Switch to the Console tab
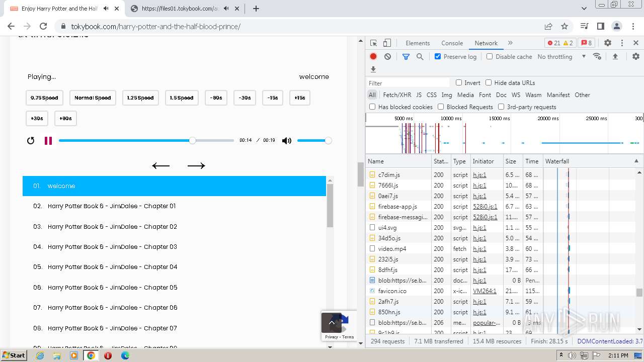This screenshot has height=362, width=644. click(x=452, y=43)
